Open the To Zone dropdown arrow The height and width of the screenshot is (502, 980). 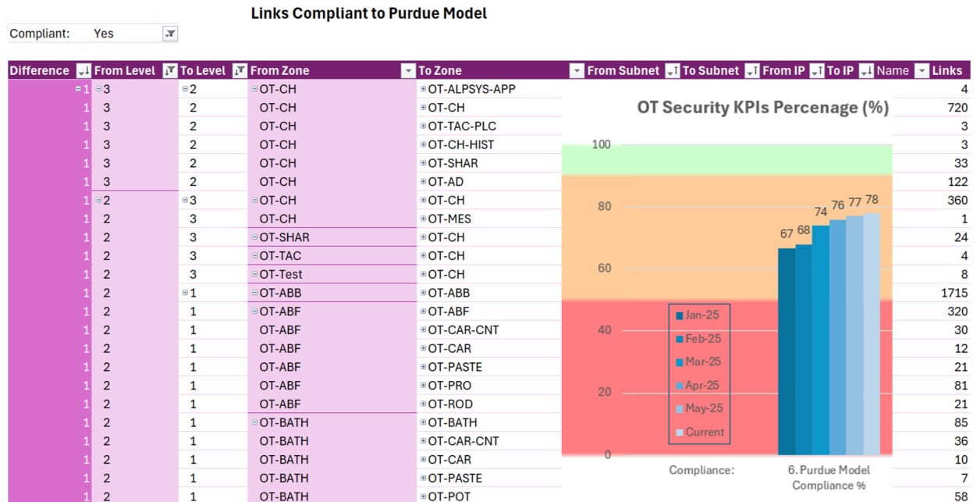pyautogui.click(x=577, y=71)
